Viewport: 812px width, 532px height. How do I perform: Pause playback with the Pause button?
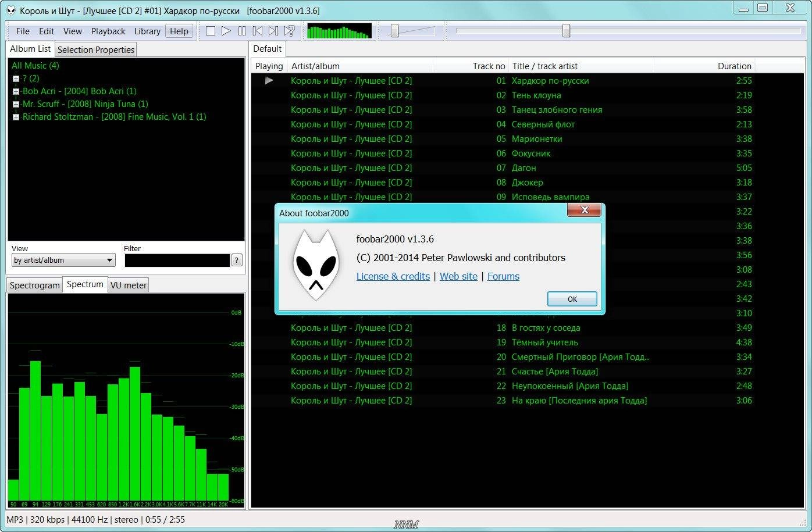pos(242,31)
